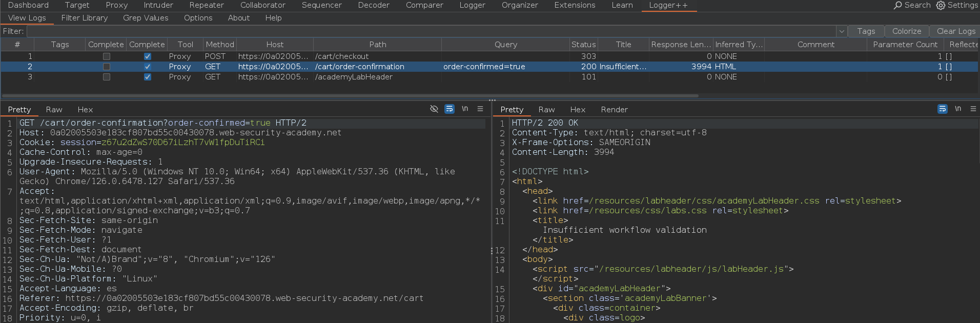Go to the Collaborator tab
This screenshot has width=980, height=323.
[x=263, y=5]
